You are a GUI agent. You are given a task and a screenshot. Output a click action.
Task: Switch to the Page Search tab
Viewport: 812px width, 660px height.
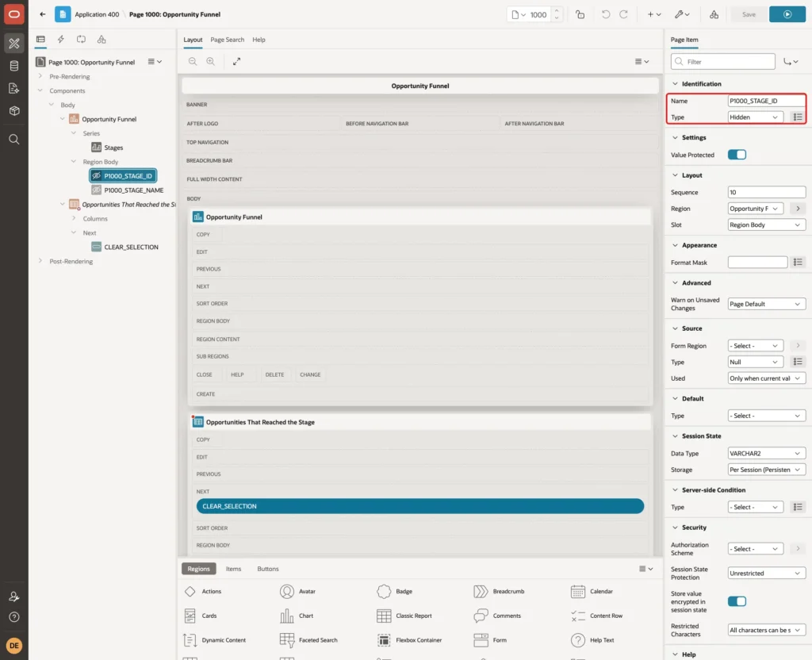227,40
